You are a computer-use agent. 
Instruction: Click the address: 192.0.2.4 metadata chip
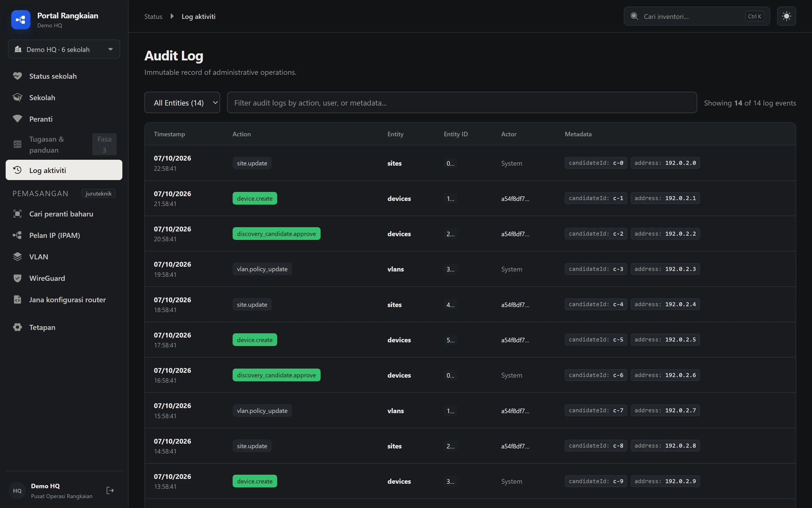click(665, 305)
